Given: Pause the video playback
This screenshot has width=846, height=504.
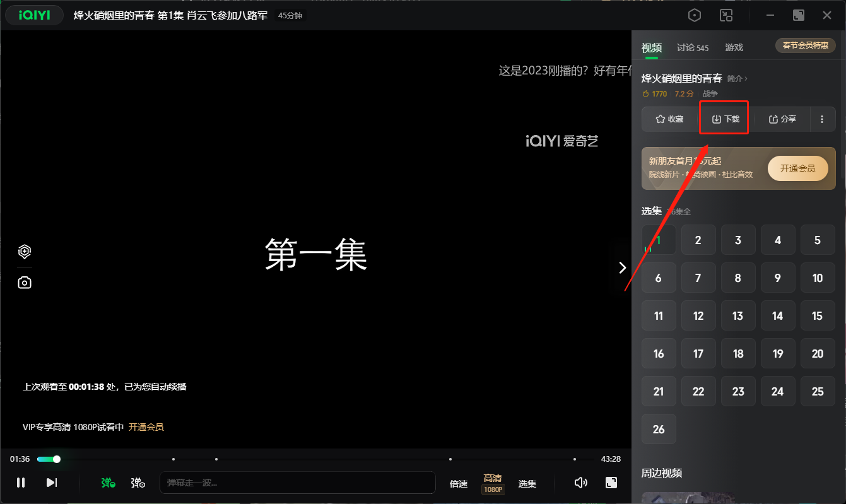Looking at the screenshot, I should coord(21,483).
